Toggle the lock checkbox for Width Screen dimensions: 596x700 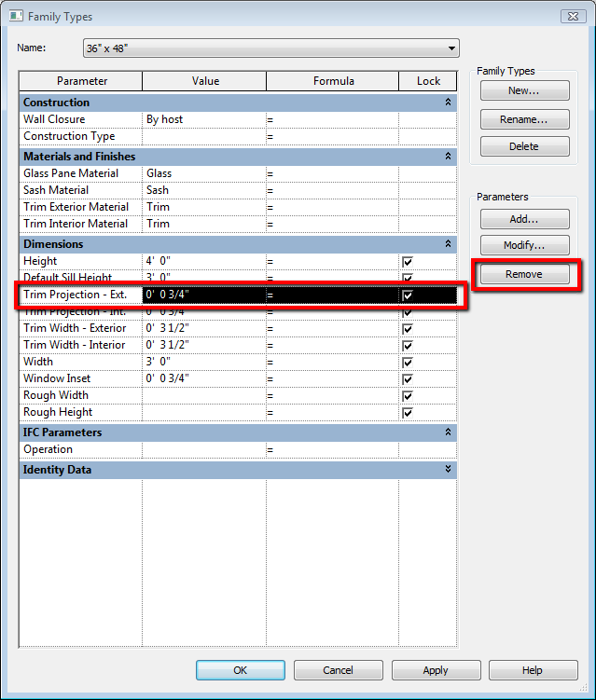[x=408, y=363]
